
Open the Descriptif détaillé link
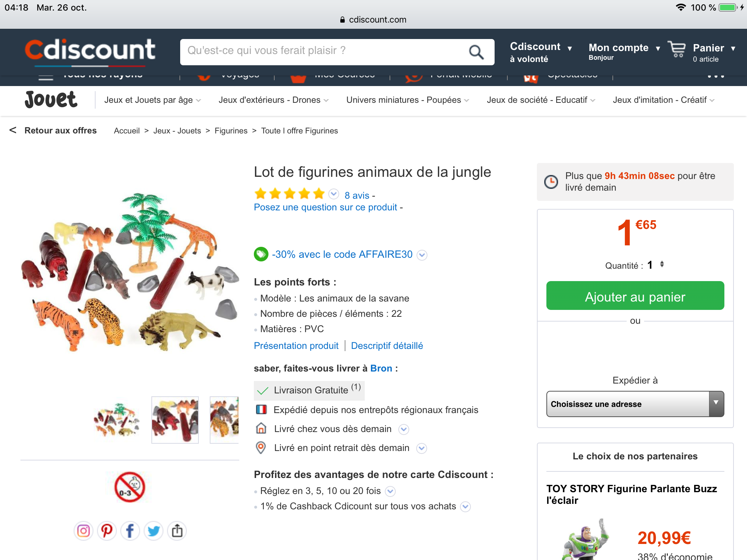click(387, 346)
